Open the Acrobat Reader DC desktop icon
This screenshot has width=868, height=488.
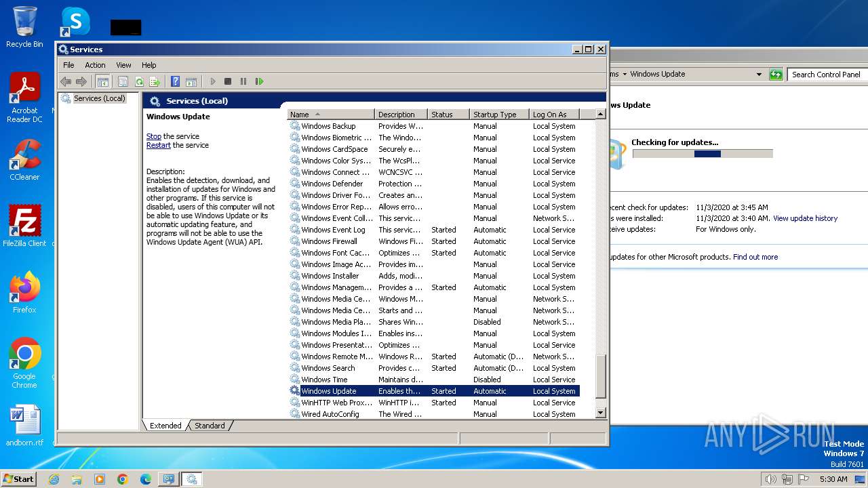[x=24, y=98]
